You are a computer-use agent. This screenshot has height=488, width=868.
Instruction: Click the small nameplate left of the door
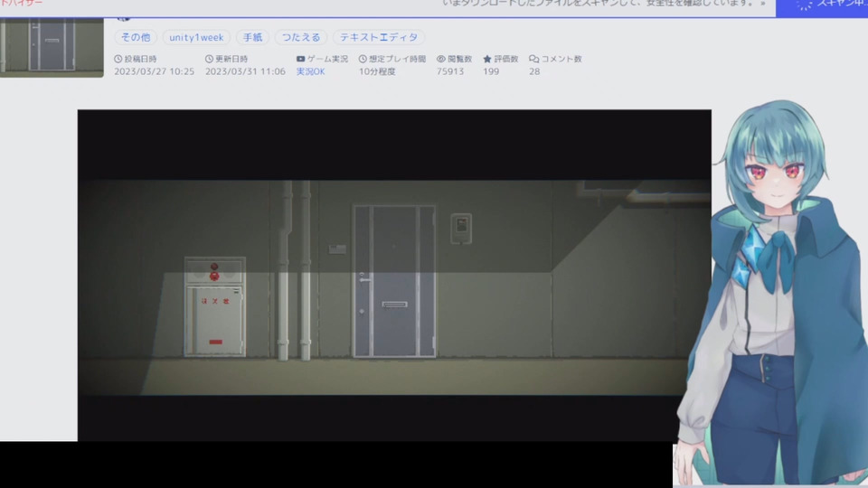(337, 249)
